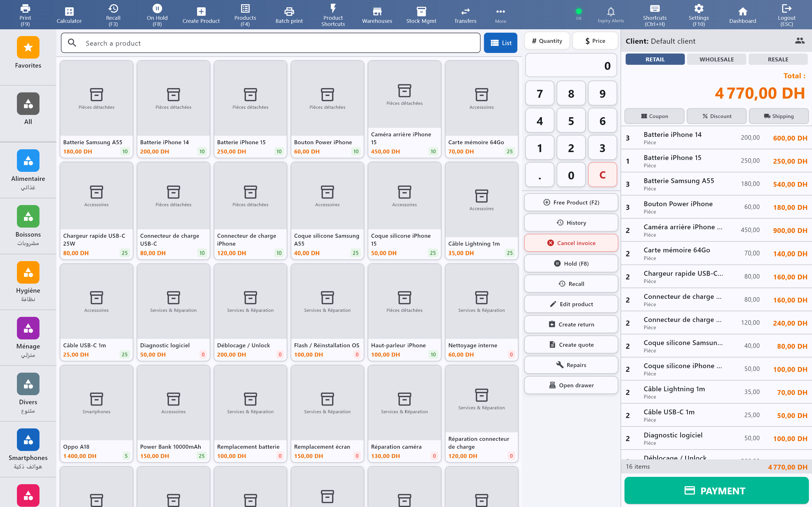Open Stock Mgmt panel

tap(421, 14)
